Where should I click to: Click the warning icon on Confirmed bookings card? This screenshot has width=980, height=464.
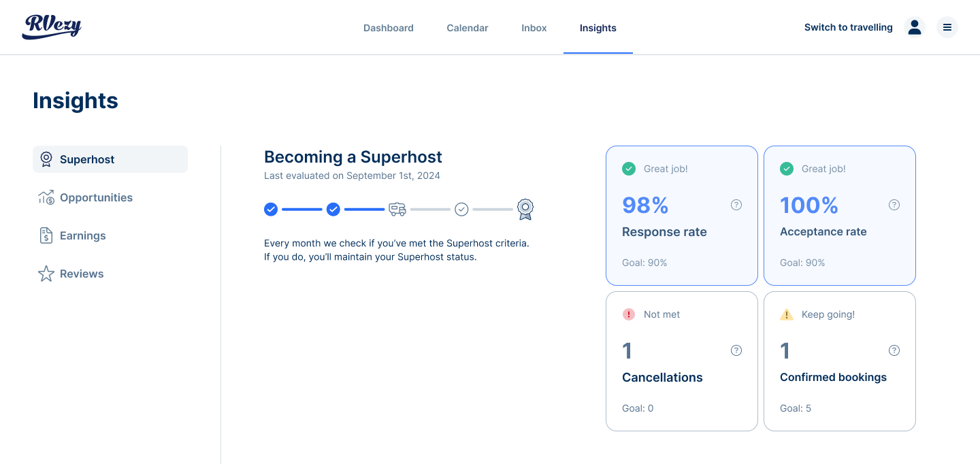[x=787, y=314]
